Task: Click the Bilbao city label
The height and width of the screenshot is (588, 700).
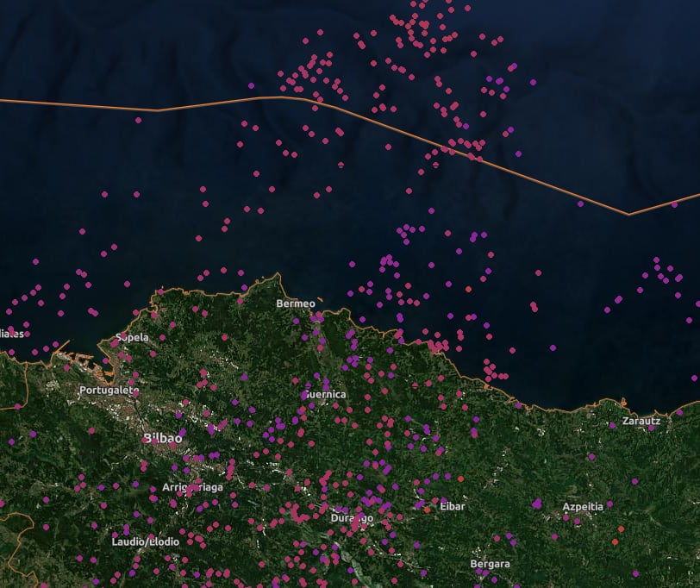Action: coord(163,439)
